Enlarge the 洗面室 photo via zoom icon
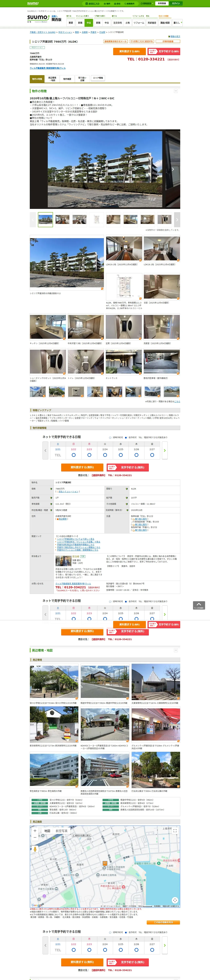This screenshot has width=210, height=980. [x=178, y=339]
